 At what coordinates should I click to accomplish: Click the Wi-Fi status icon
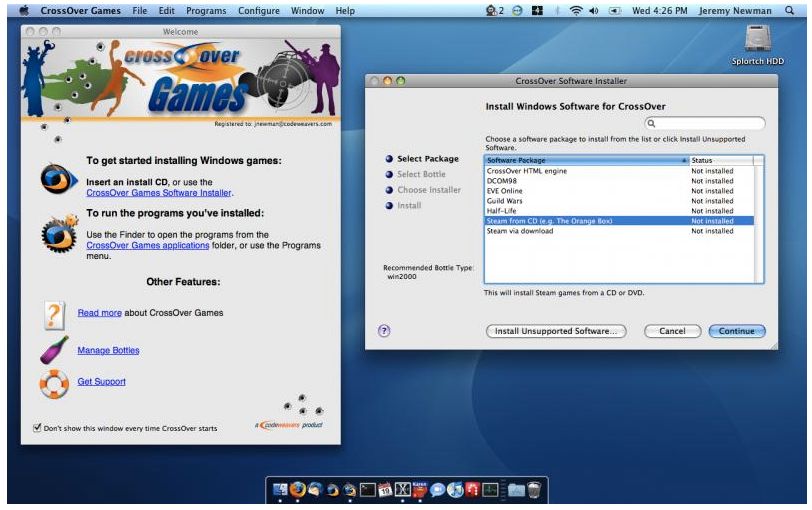click(x=575, y=10)
